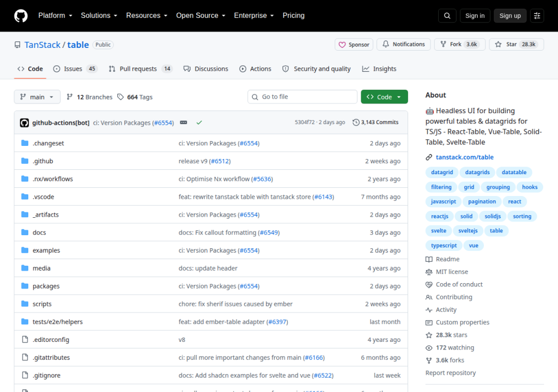Click the repository icon beside TanStack
The height and width of the screenshot is (392, 558).
click(x=17, y=45)
